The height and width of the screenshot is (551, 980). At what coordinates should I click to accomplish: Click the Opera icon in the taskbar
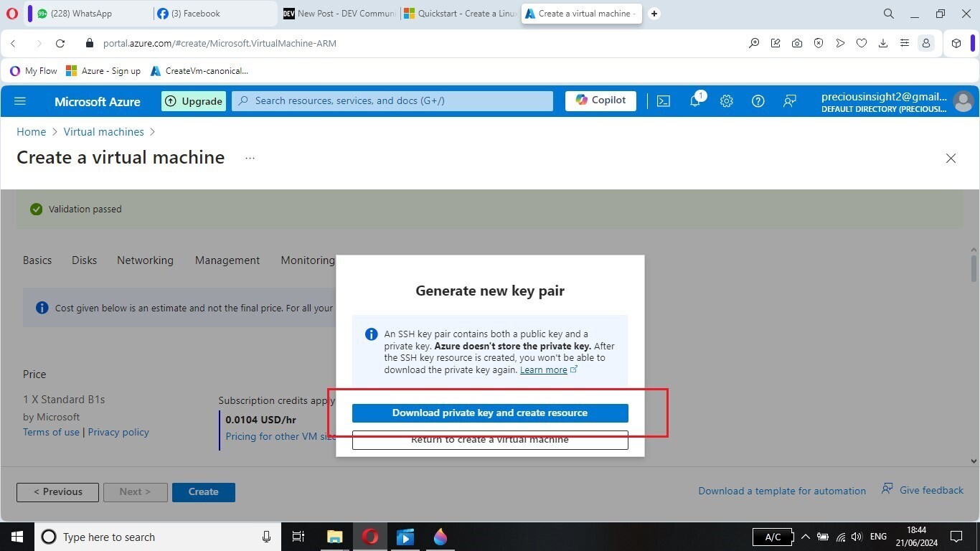click(370, 537)
